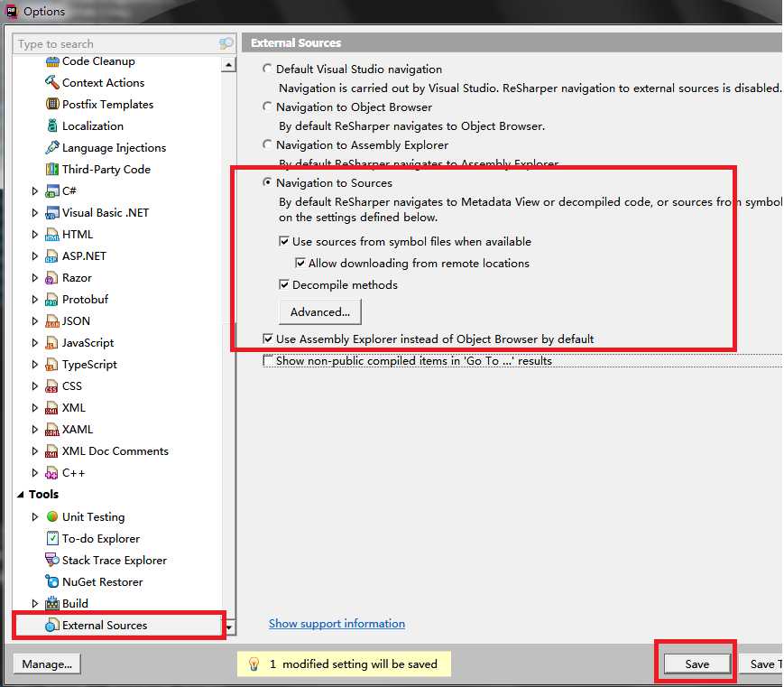
Task: Click the NuGet Restorer icon
Action: point(52,581)
